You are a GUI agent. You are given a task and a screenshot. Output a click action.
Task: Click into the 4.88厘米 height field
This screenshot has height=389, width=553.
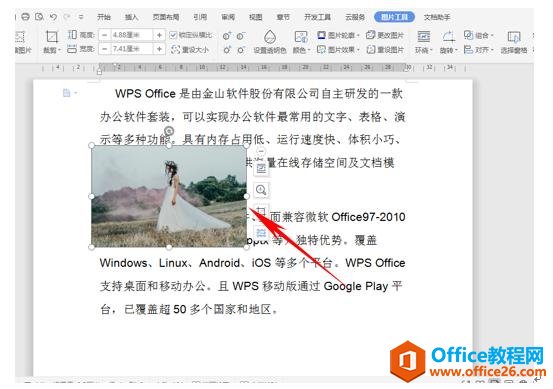131,35
